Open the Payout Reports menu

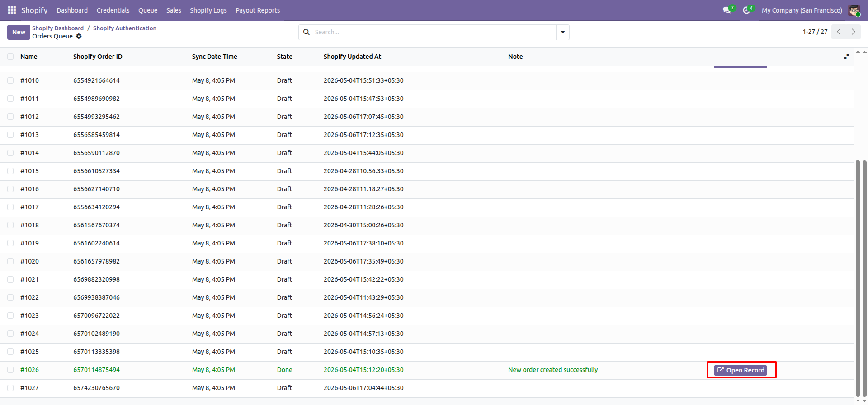click(258, 10)
